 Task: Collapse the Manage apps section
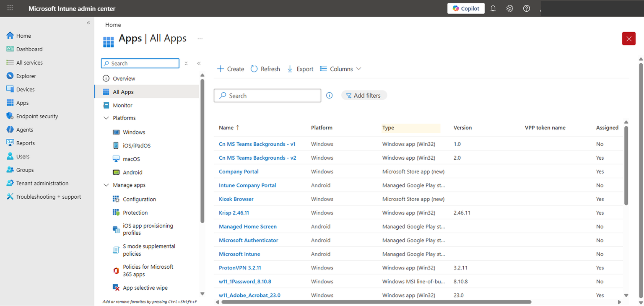[106, 185]
